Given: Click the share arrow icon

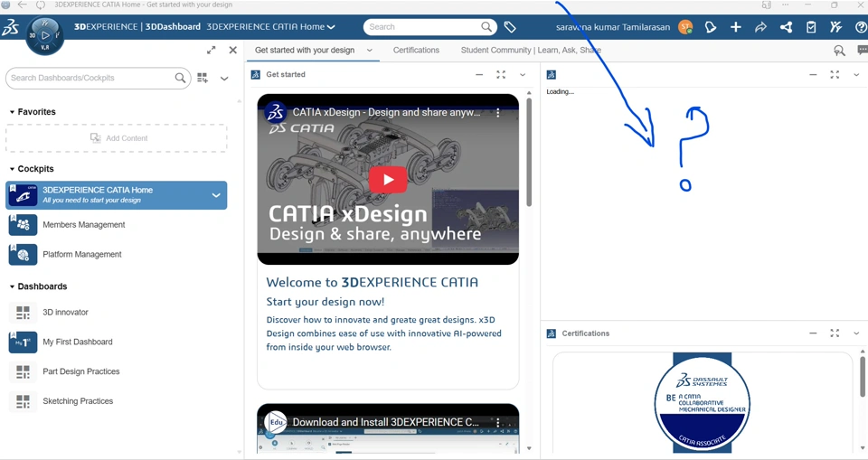Looking at the screenshot, I should pos(760,27).
